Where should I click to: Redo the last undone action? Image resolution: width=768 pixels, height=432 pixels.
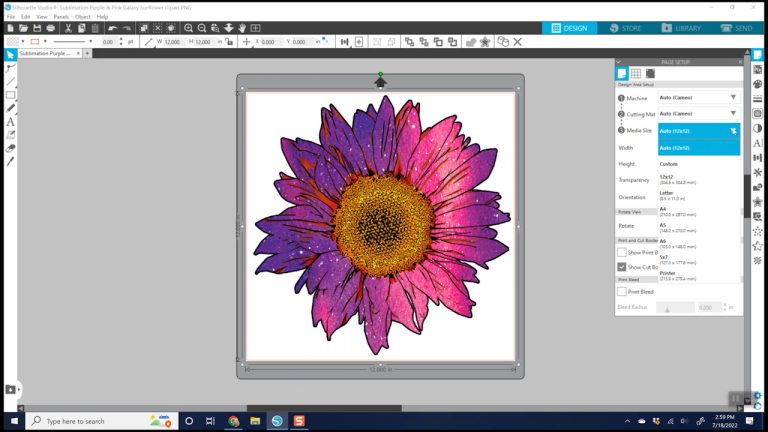click(x=127, y=28)
